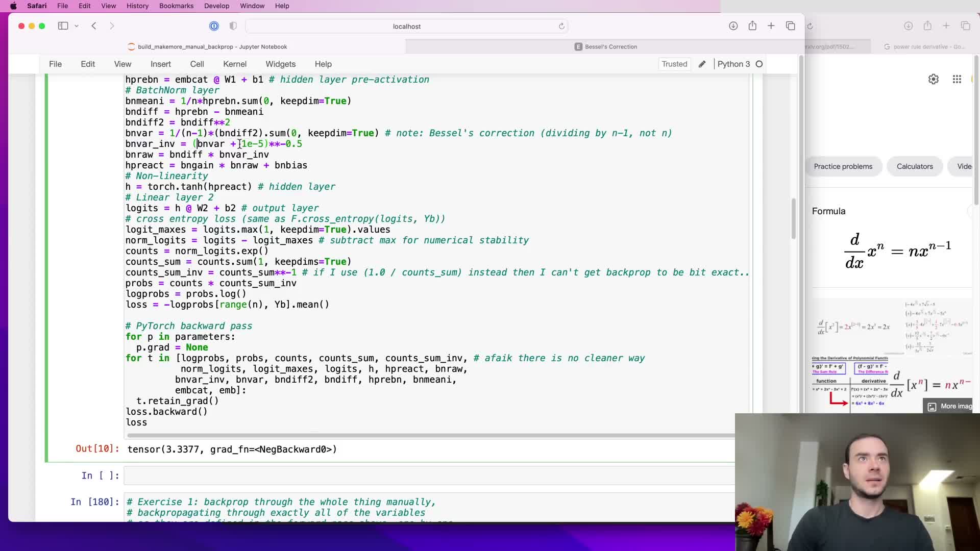Click the Calculators chip
980x551 pixels.
[x=914, y=166]
